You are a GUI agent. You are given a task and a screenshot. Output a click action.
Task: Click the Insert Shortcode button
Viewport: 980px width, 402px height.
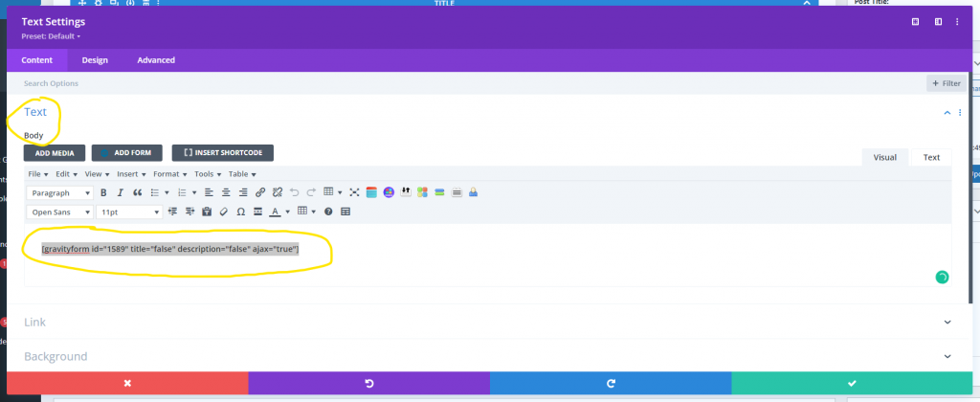[x=222, y=152]
